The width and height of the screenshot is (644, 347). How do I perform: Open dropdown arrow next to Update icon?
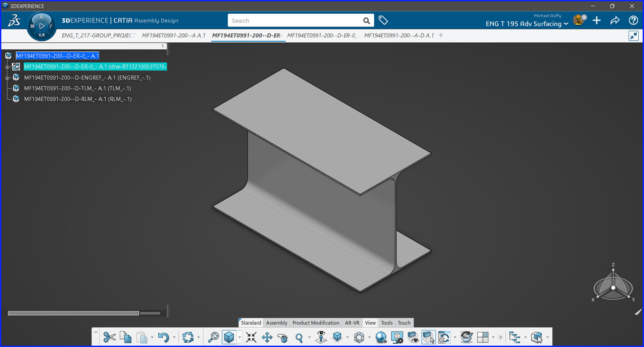coord(199,338)
